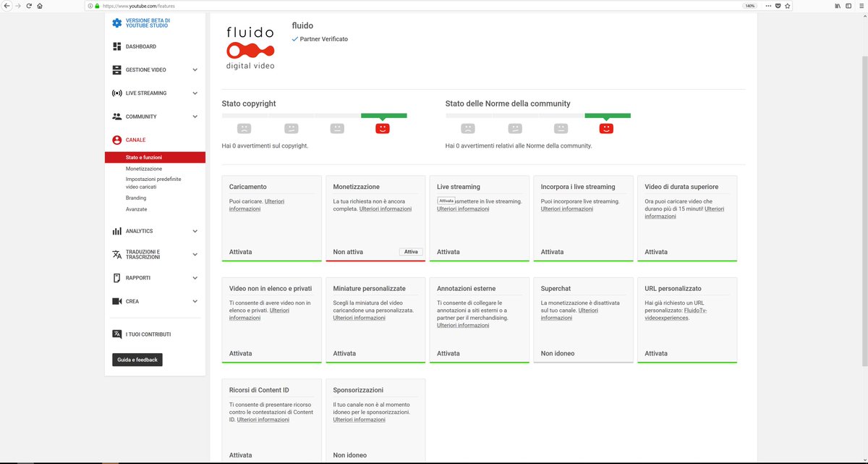
Task: Toggle the Firefox sidebar icon
Action: coord(848,6)
